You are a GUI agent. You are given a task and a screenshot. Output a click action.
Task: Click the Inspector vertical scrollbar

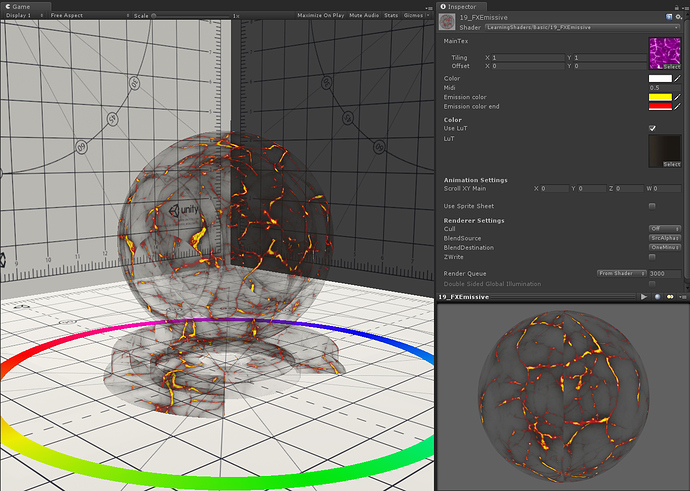click(x=686, y=150)
